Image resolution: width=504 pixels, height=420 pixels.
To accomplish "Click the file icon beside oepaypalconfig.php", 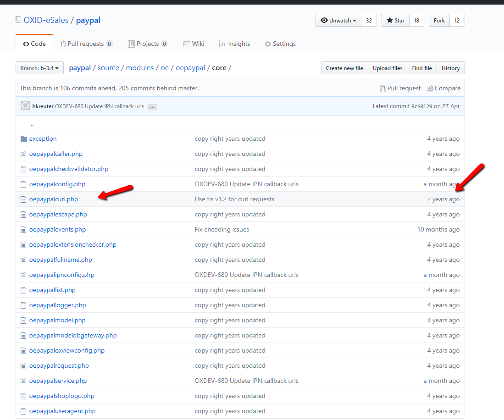I will pos(23,184).
